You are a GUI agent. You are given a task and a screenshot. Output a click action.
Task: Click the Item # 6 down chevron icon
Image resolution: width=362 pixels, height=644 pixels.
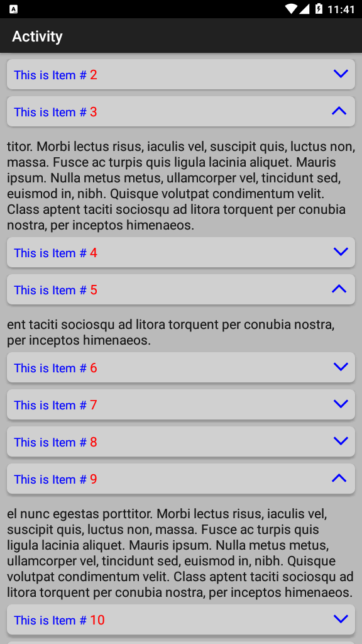click(x=341, y=367)
